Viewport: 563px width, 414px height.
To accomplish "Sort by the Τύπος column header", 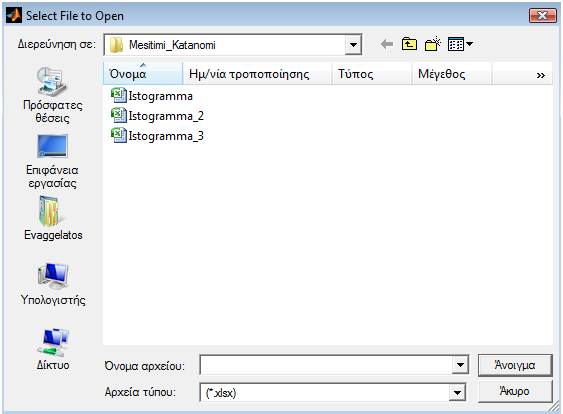I will pos(372,73).
